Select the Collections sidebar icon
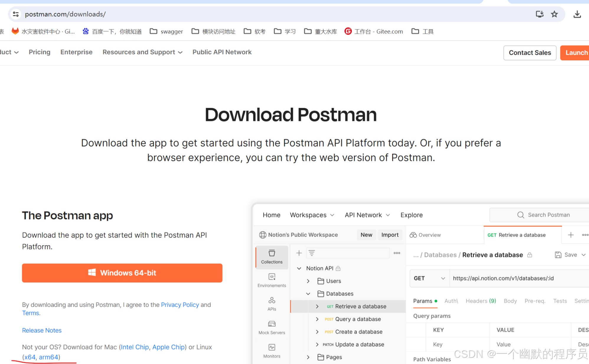This screenshot has height=364, width=589. (x=272, y=257)
